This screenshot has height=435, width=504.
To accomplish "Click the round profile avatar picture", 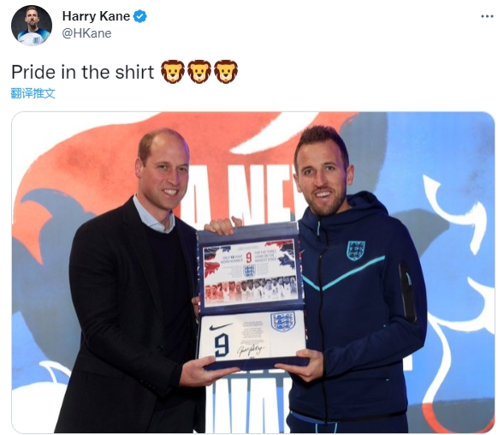I will click(x=32, y=26).
